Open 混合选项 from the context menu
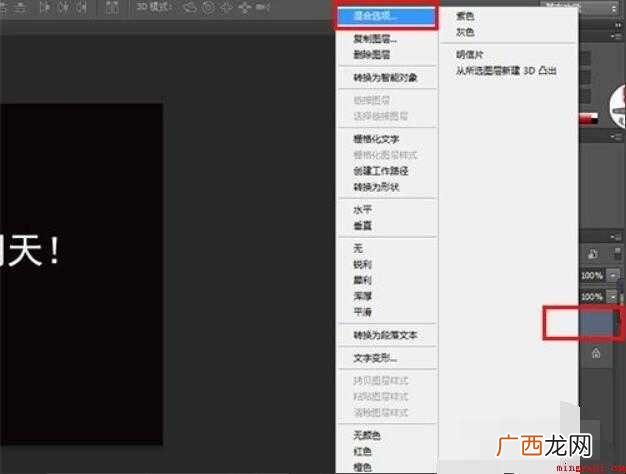The image size is (626, 474). (387, 16)
